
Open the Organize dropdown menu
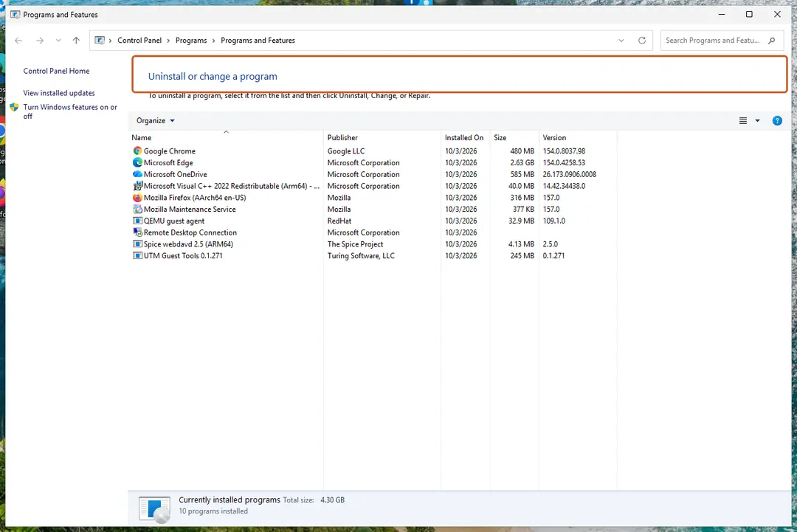tap(156, 120)
